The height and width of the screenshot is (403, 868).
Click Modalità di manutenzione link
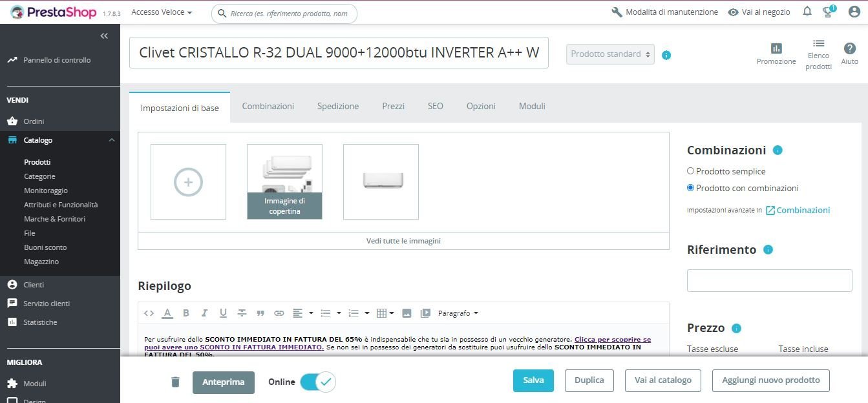coord(664,12)
